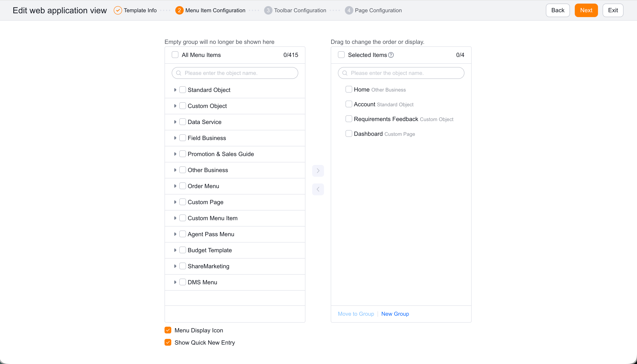Image resolution: width=637 pixels, height=364 pixels.
Task: Expand the ShareMarketing group arrow
Action: point(175,266)
